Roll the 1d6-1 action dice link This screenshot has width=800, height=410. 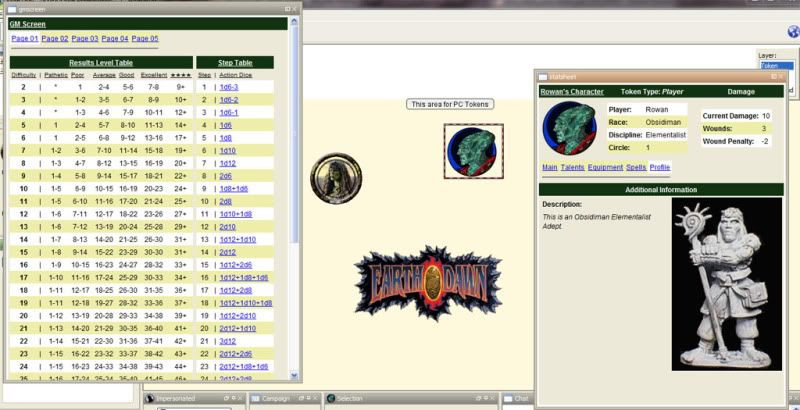pyautogui.click(x=229, y=113)
